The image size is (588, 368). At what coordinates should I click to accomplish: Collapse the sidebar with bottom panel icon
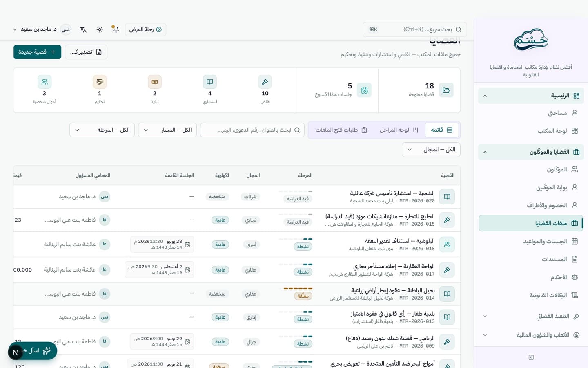[531, 357]
